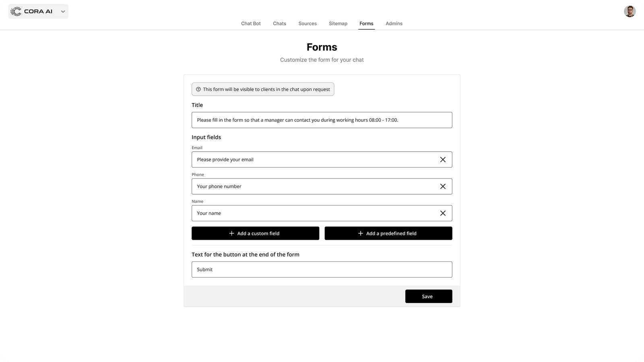Image resolution: width=644 pixels, height=362 pixels.
Task: Add a custom field to the form
Action: pos(255,233)
